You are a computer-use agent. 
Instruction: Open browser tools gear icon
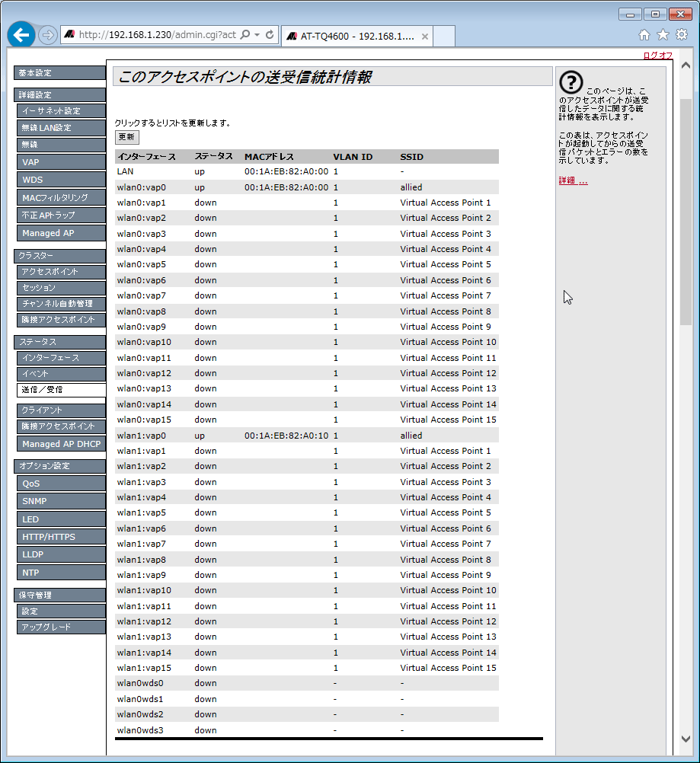tap(682, 34)
